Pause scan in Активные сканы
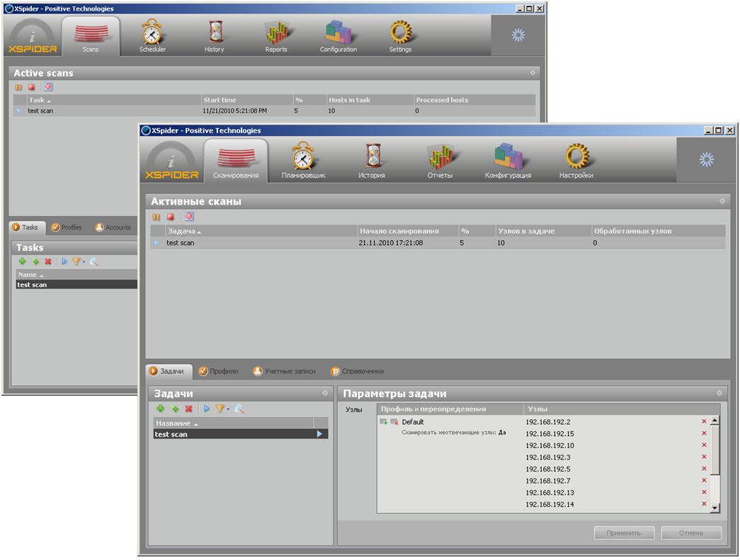The image size is (740, 560). 156,217
